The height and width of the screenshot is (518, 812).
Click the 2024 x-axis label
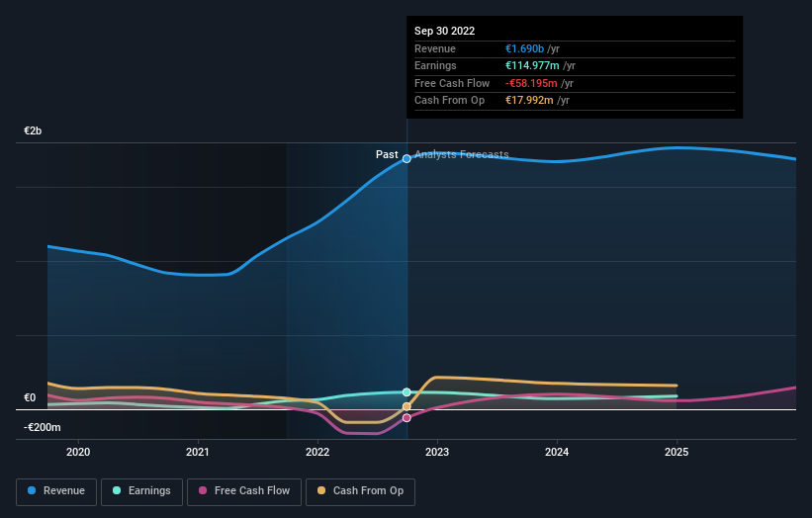tap(557, 453)
